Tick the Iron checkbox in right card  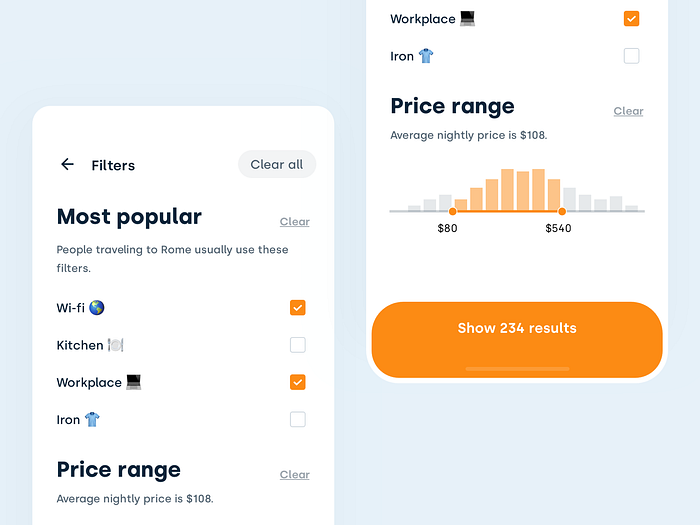tap(631, 56)
